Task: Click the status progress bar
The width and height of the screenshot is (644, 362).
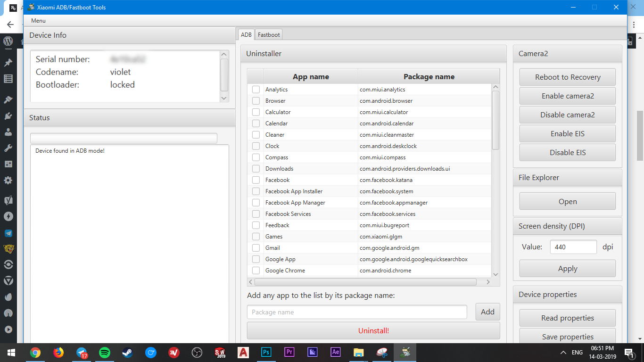Action: [x=124, y=138]
